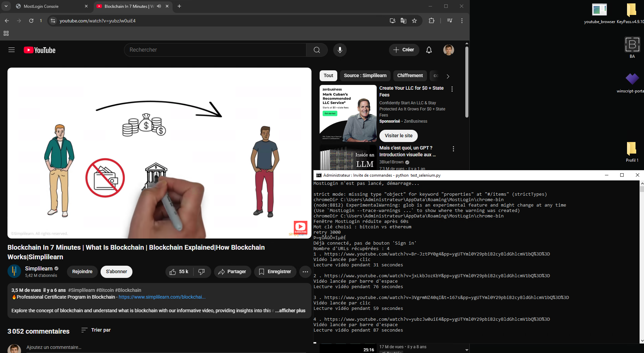Screen dimensions: 644x353
Task: Switch to MostLogin Console tab
Action: (x=51, y=6)
